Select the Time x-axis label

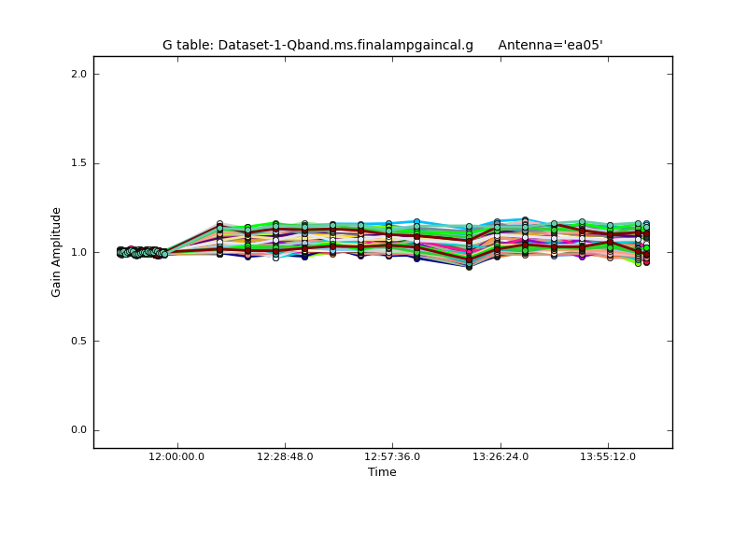(x=382, y=472)
